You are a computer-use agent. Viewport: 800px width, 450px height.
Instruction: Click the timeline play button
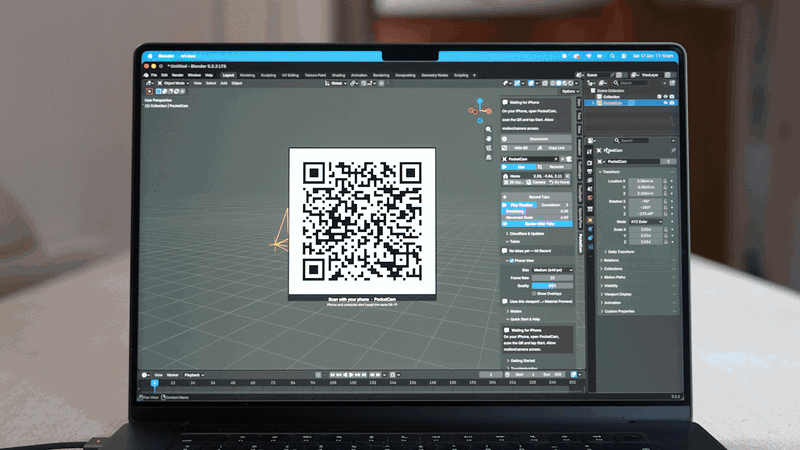coord(351,375)
